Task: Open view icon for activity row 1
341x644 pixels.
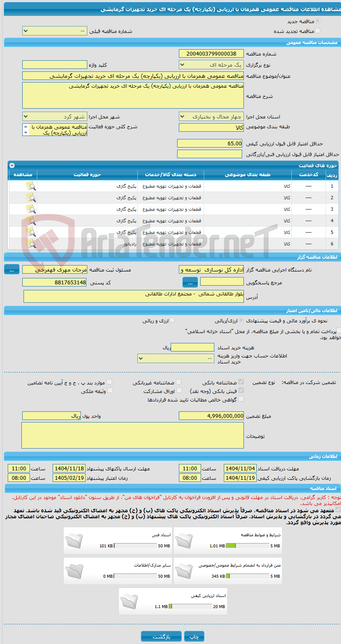Action: coord(30,186)
